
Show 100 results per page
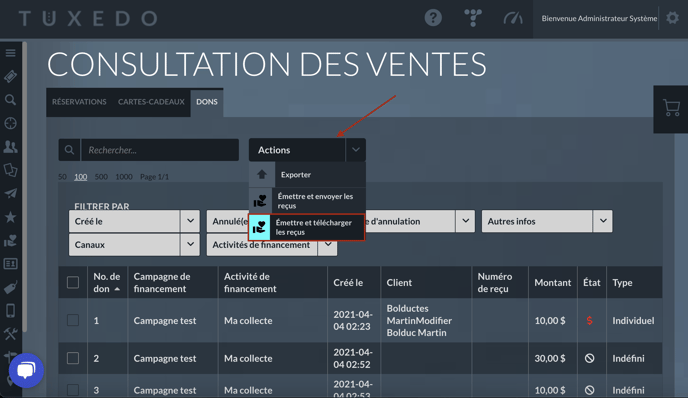80,176
